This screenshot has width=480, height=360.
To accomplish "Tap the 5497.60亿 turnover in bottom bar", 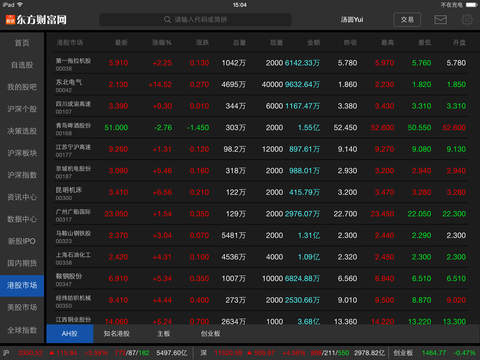I will 172,353.
